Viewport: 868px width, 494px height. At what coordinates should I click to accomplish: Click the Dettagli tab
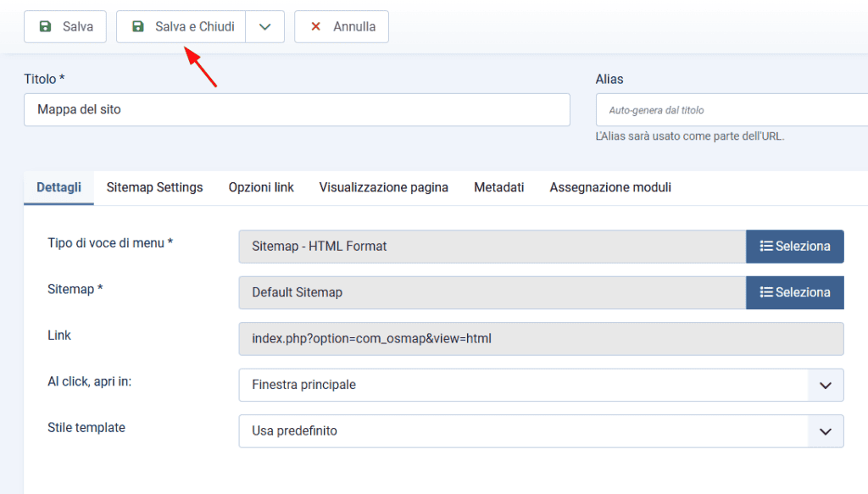[x=58, y=186]
